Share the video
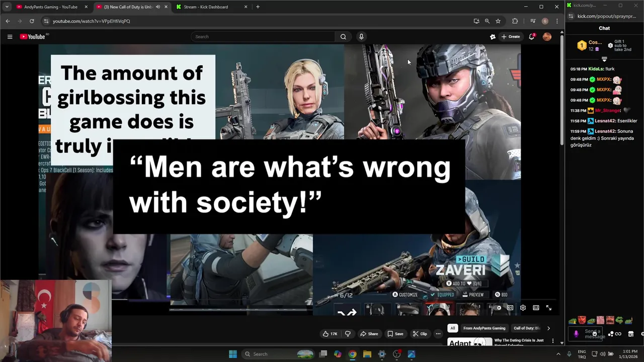This screenshot has width=644, height=362. (369, 334)
